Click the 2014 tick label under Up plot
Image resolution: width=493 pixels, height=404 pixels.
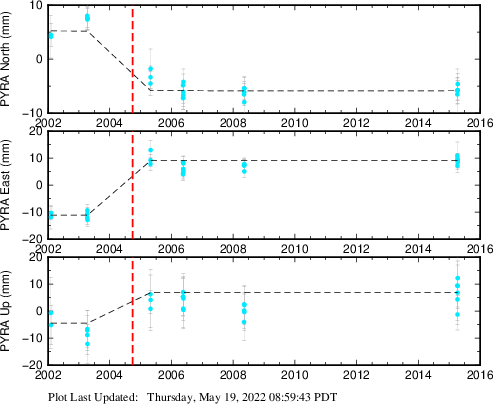[418, 375]
